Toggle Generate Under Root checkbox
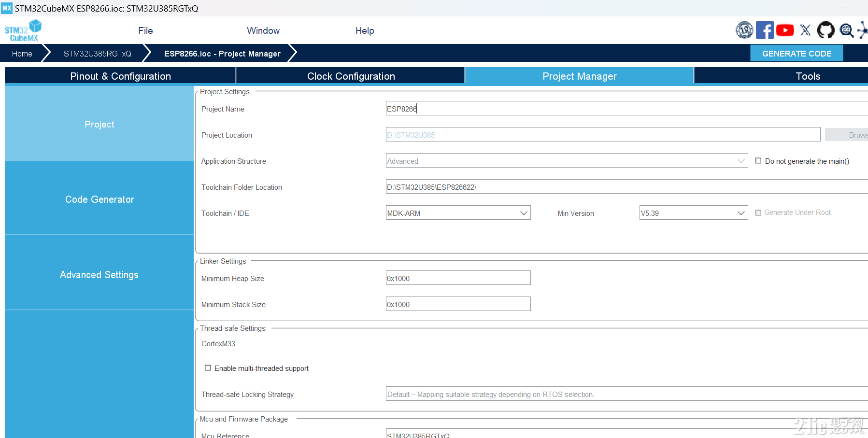Screen dimensions: 868x438 point(758,212)
